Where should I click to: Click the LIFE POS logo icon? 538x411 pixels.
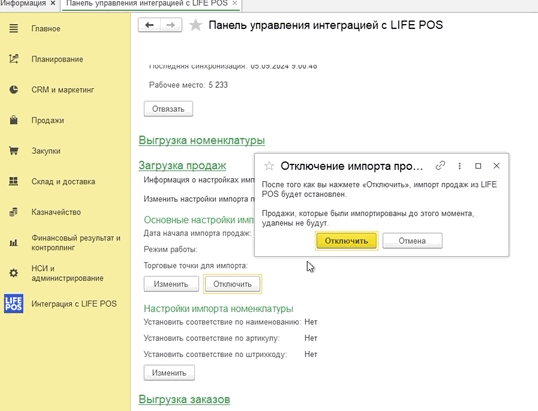[13, 304]
